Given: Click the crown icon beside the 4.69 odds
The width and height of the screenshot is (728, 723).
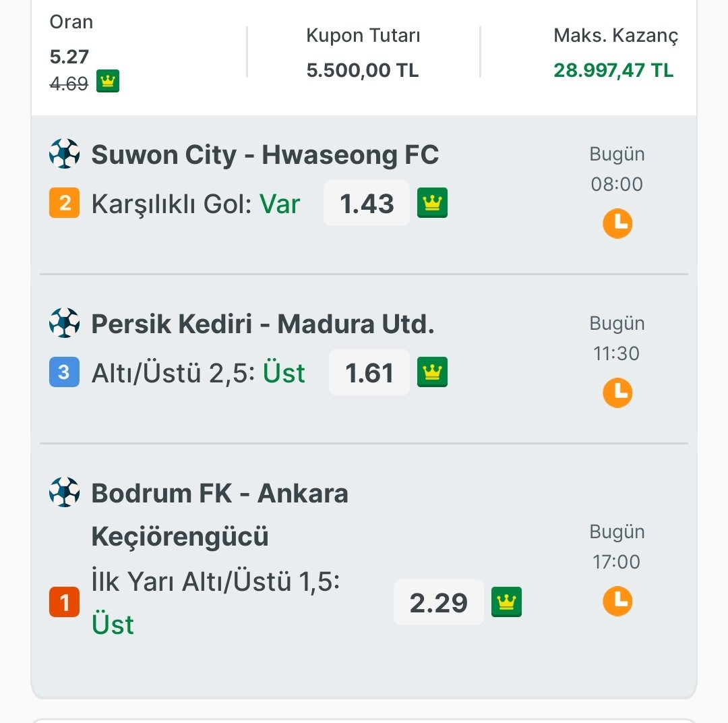Looking at the screenshot, I should tap(108, 81).
